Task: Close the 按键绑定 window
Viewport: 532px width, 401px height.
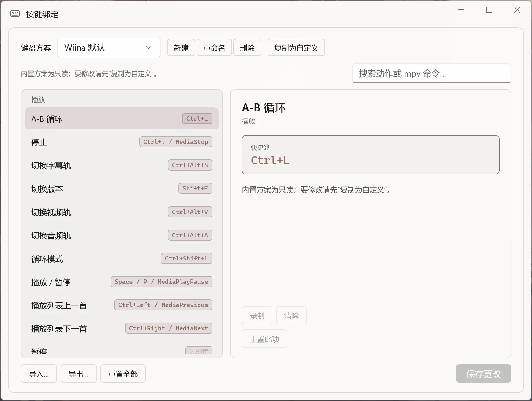Action: point(517,10)
